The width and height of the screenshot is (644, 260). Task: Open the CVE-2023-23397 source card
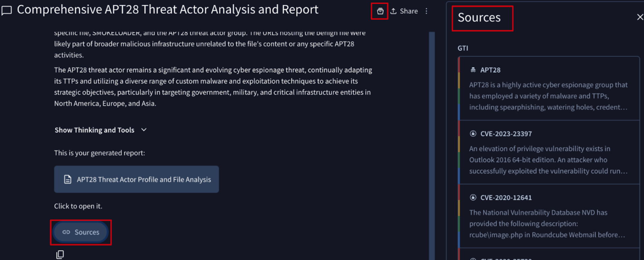(x=549, y=152)
